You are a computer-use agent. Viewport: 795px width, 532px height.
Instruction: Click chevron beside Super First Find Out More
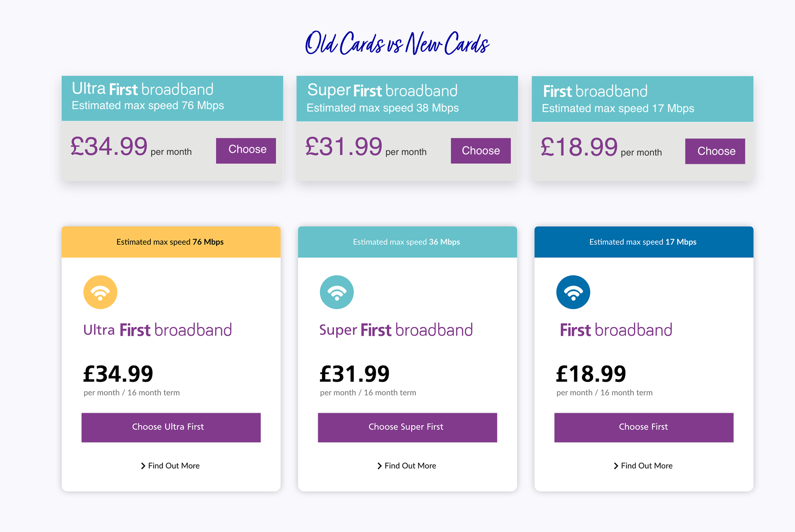379,466
